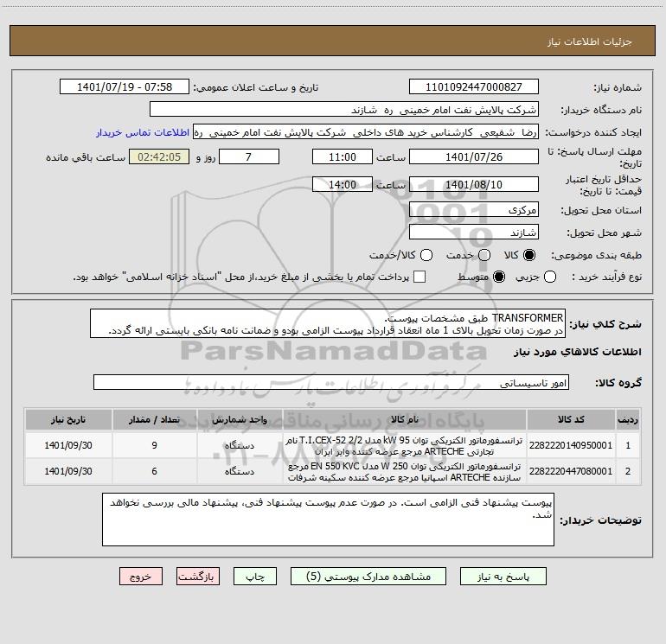Click the delivery city field شازند
The width and height of the screenshot is (666, 644).
pos(474,232)
